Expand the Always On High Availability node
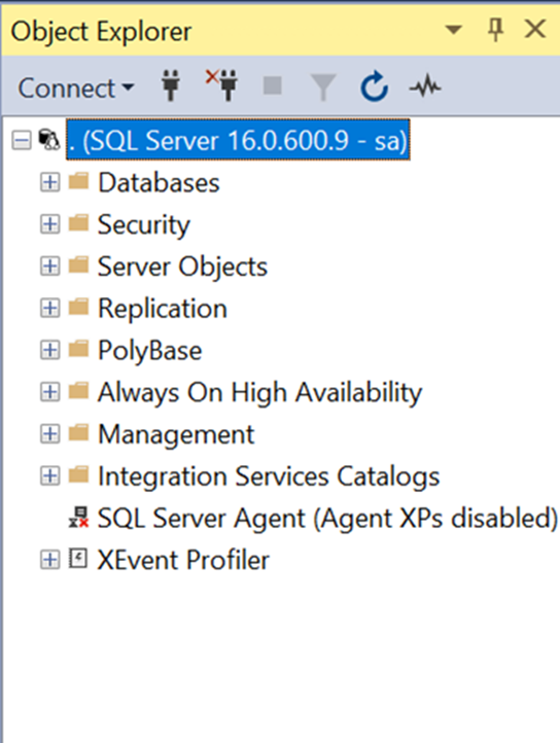This screenshot has height=743, width=560. pyautogui.click(x=50, y=392)
